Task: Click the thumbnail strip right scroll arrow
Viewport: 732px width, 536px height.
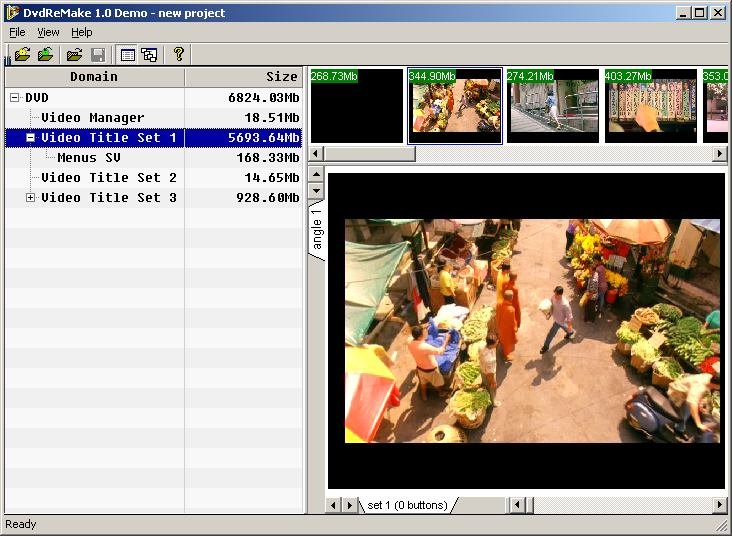Action: point(719,154)
